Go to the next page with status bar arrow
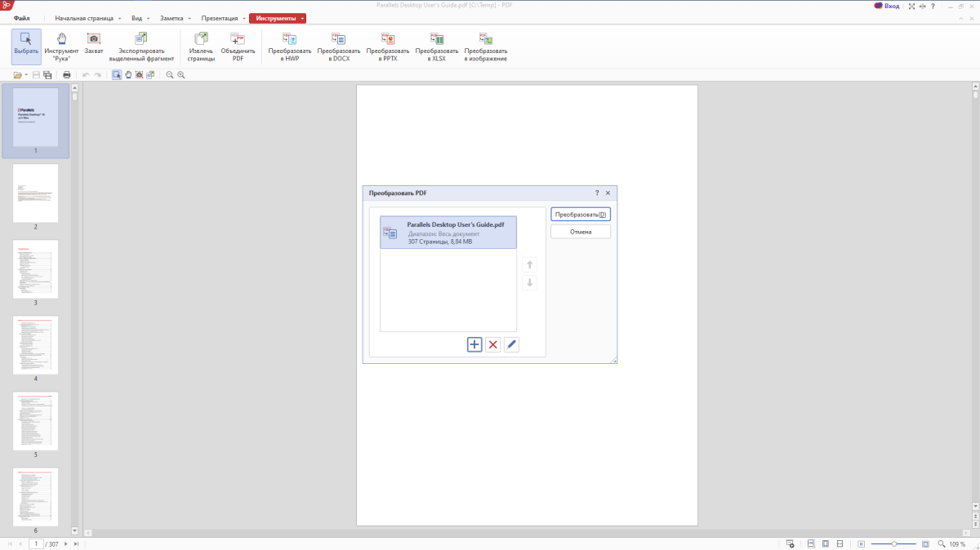 click(65, 543)
